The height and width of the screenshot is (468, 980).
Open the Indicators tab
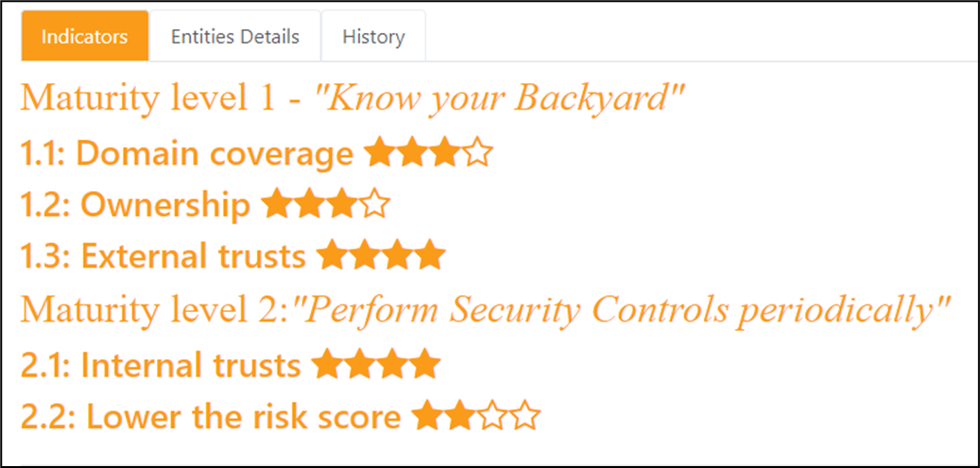point(85,36)
